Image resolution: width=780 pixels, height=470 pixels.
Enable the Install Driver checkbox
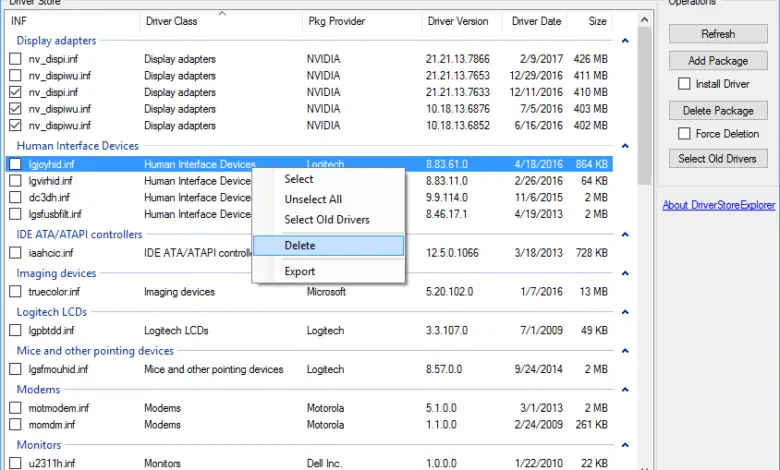[x=685, y=84]
